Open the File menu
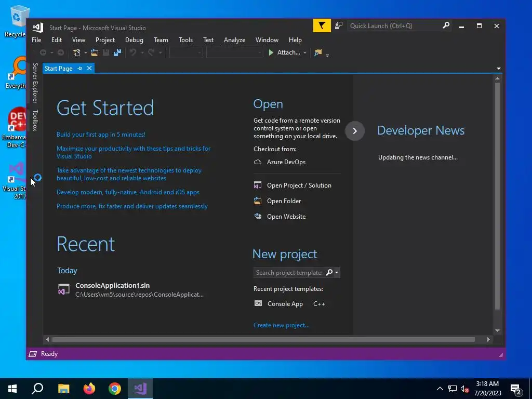532x399 pixels. click(36, 40)
